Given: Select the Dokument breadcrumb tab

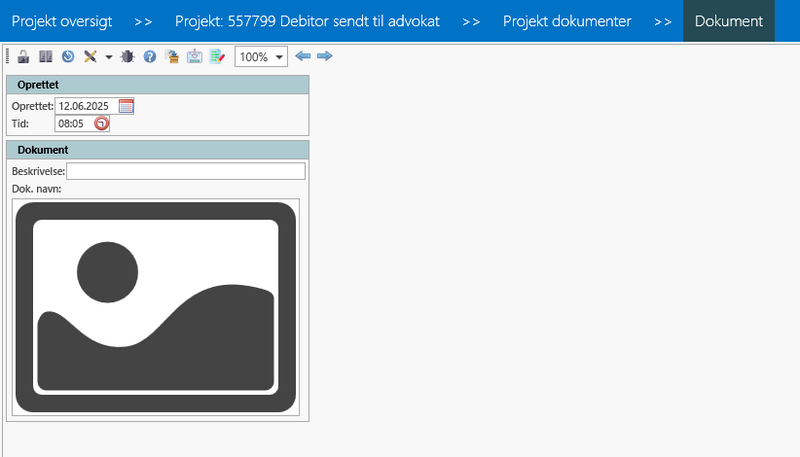Looking at the screenshot, I should pos(728,21).
